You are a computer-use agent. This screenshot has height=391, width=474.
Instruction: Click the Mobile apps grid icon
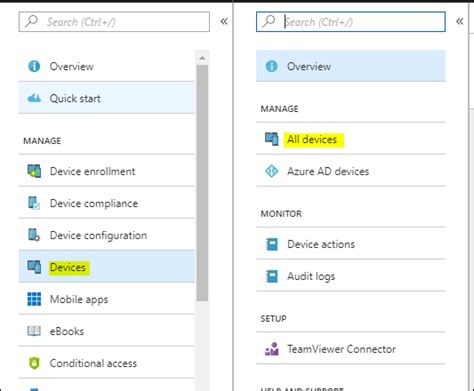tap(34, 299)
